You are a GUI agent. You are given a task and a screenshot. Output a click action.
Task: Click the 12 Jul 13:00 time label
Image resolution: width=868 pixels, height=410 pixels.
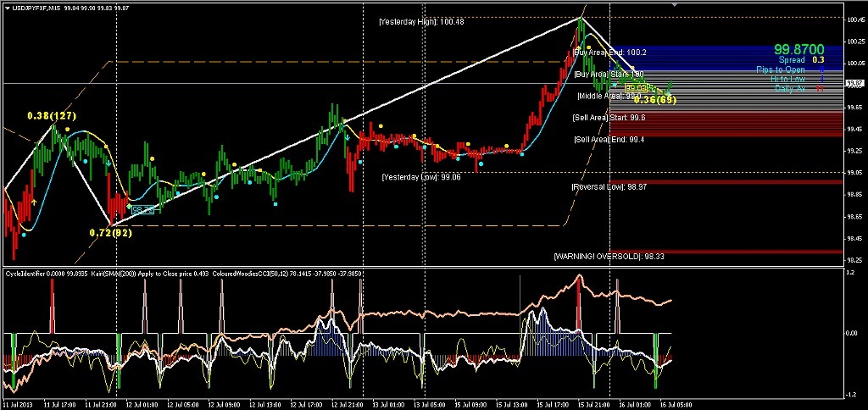264,404
